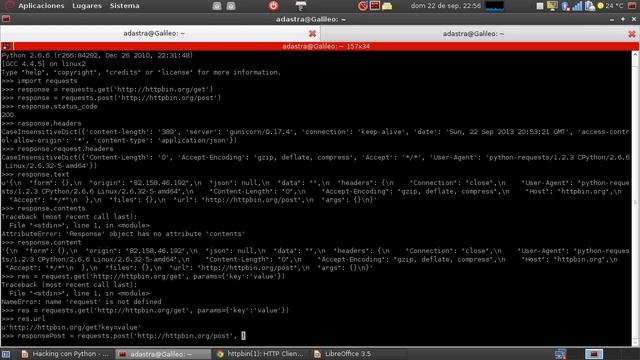
Task: Close the second terminal tab with red X
Action: tap(632, 34)
